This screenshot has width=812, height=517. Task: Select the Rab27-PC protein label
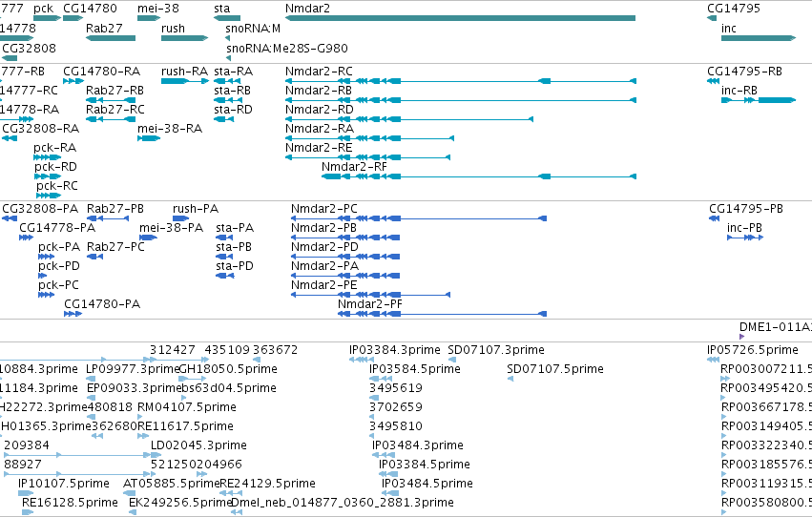click(x=116, y=247)
